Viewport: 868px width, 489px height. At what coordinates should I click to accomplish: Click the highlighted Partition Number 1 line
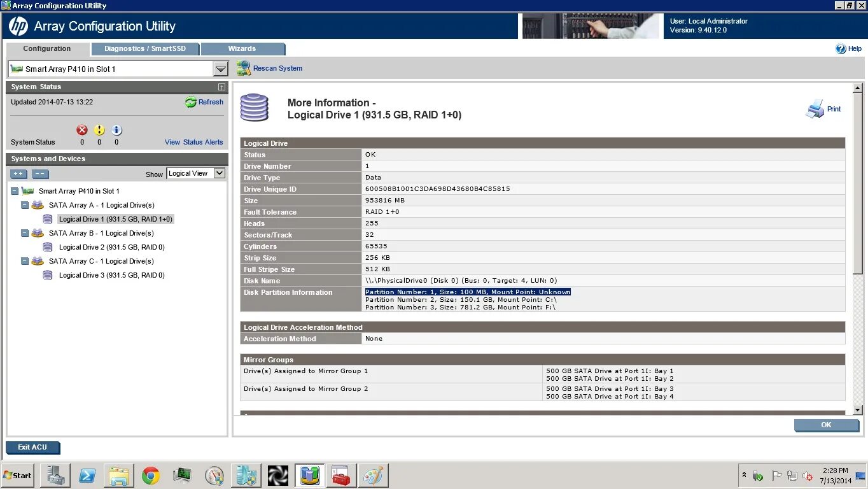pyautogui.click(x=468, y=292)
